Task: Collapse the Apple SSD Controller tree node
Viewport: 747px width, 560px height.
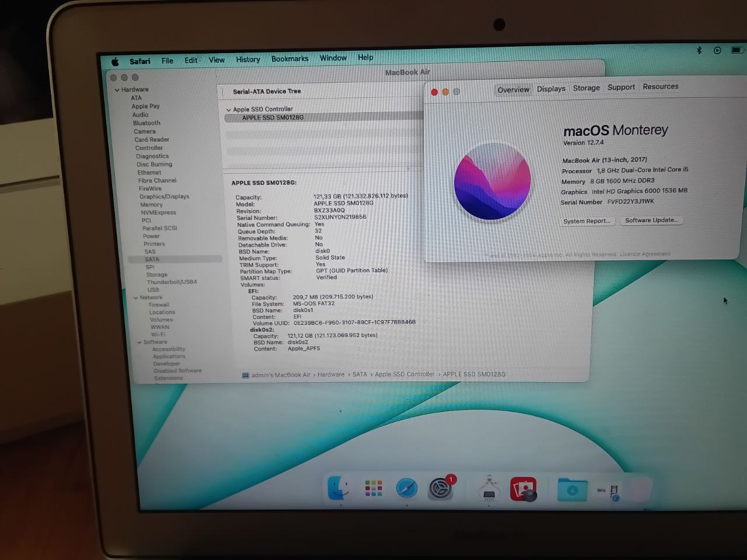Action: pyautogui.click(x=229, y=110)
